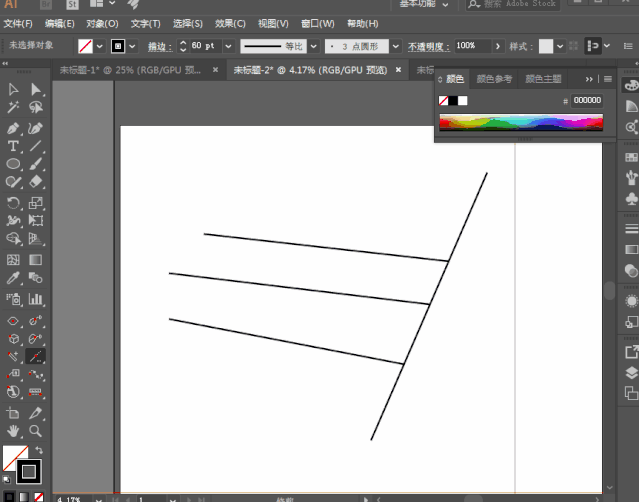Select the Artboard tool
The width and height of the screenshot is (639, 502).
[x=13, y=413]
